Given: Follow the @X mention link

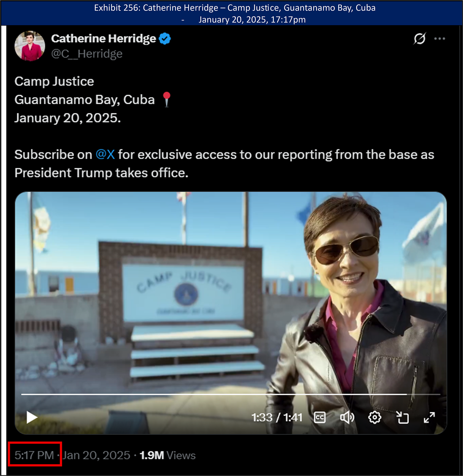Looking at the screenshot, I should 105,155.
